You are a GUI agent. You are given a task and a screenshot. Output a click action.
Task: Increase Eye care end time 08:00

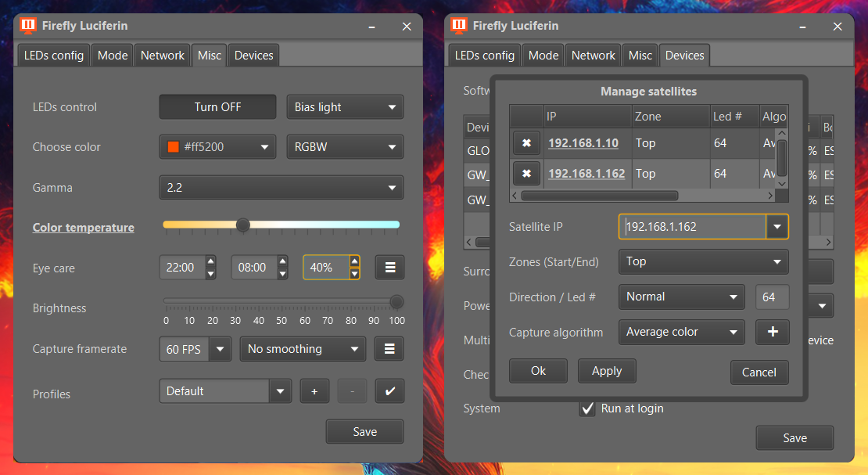[x=282, y=261]
